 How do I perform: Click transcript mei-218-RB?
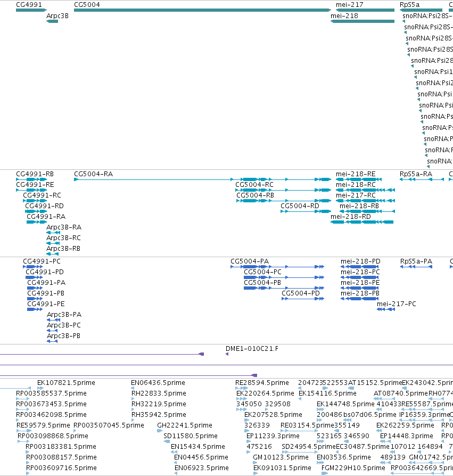coord(359,206)
